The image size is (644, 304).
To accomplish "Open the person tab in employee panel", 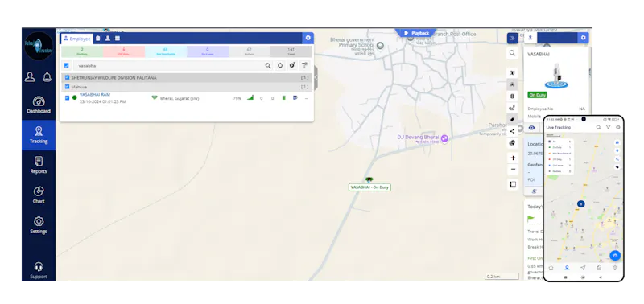I will (x=108, y=39).
